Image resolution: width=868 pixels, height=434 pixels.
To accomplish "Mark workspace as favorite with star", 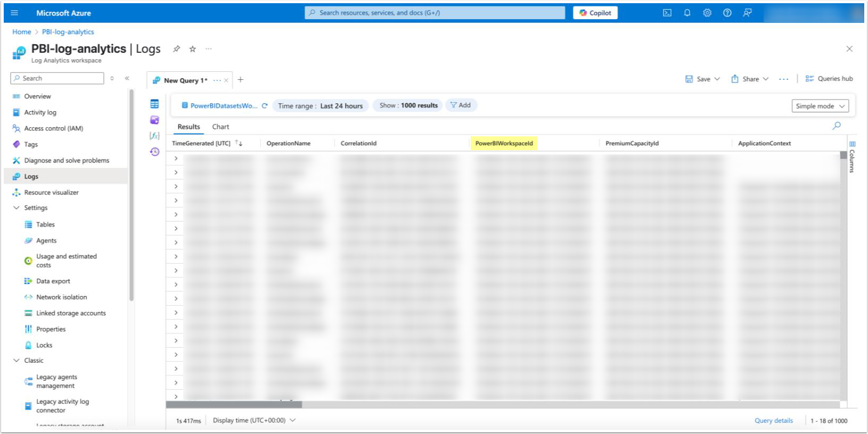I will tap(193, 49).
